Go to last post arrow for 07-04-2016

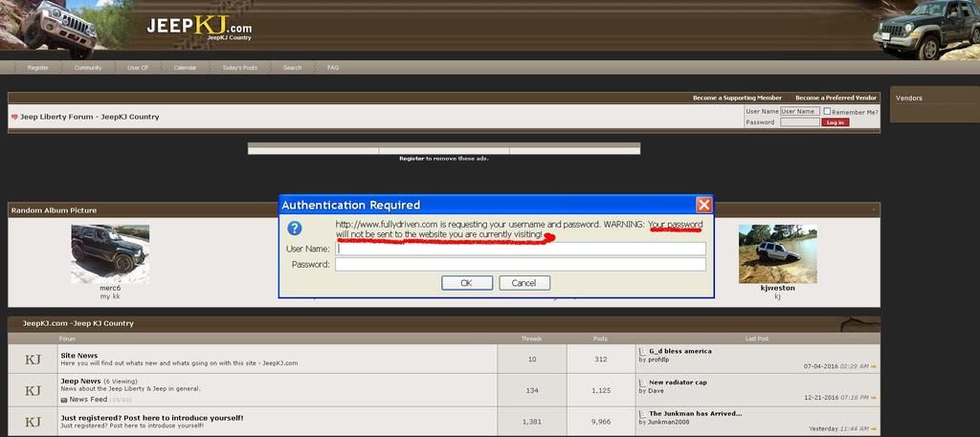[874, 366]
